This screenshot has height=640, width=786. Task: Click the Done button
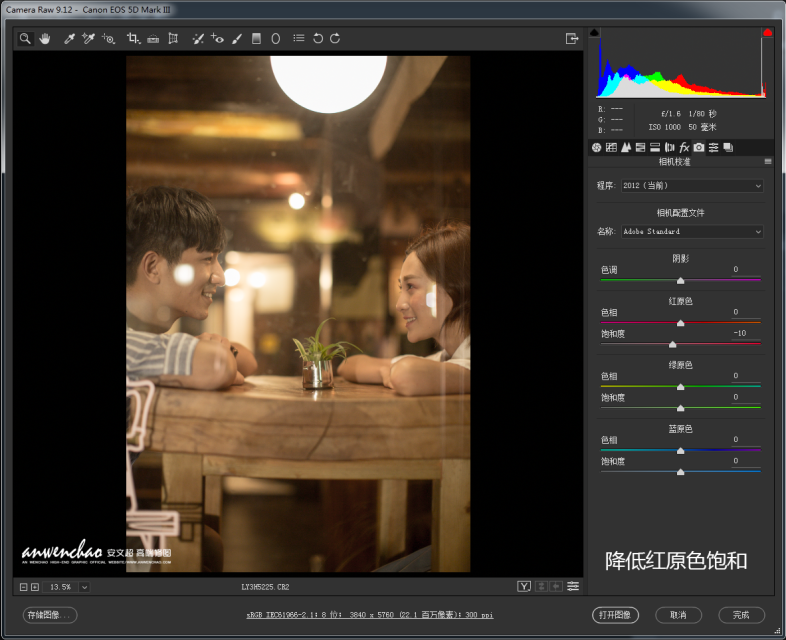pos(741,615)
